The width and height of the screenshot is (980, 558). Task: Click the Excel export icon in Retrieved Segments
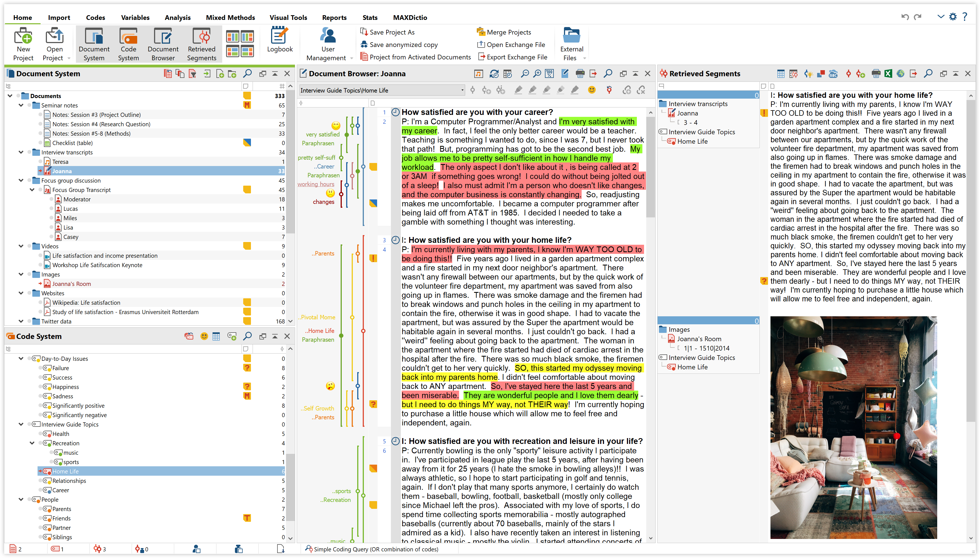pyautogui.click(x=888, y=73)
